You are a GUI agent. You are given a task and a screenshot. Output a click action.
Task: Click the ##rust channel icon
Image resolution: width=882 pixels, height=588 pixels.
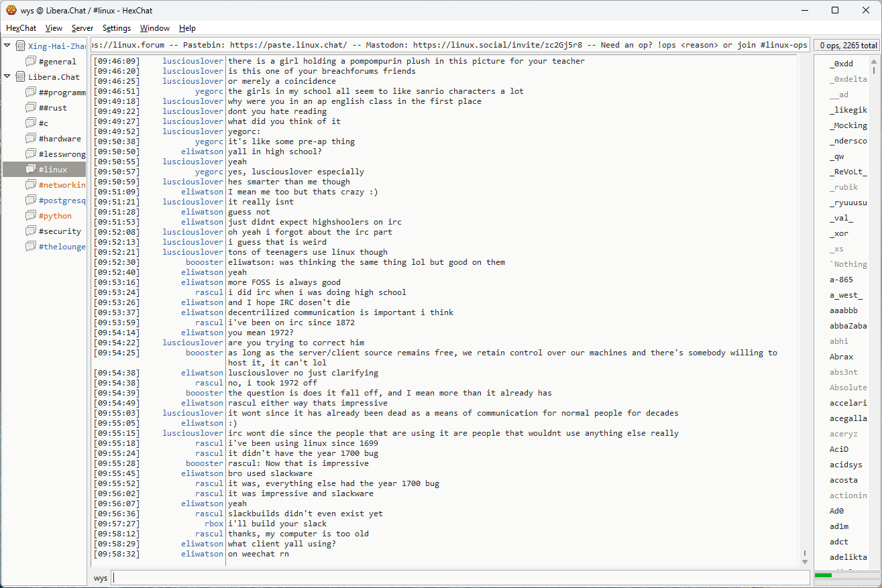[31, 108]
